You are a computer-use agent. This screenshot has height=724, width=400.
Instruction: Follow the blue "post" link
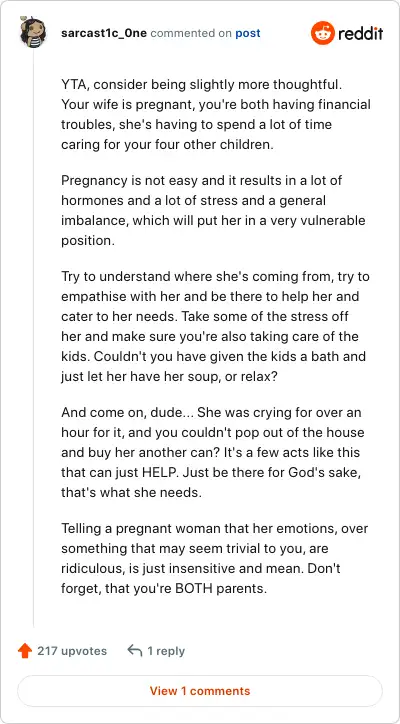pos(248,33)
